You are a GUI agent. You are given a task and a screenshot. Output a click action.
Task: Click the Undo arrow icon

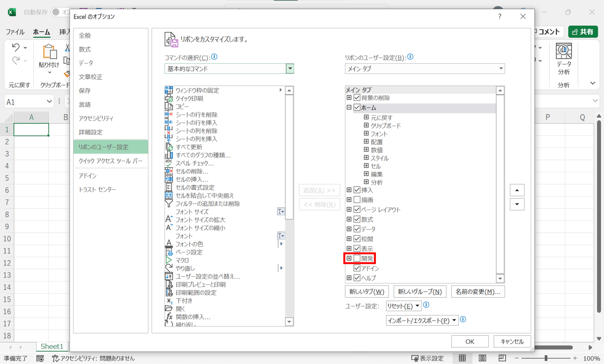(x=16, y=47)
